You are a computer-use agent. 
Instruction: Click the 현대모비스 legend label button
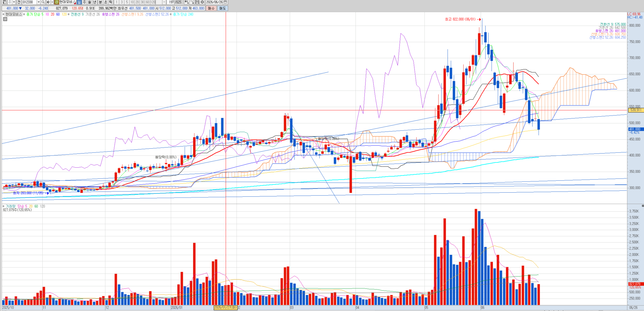pyautogui.click(x=14, y=14)
